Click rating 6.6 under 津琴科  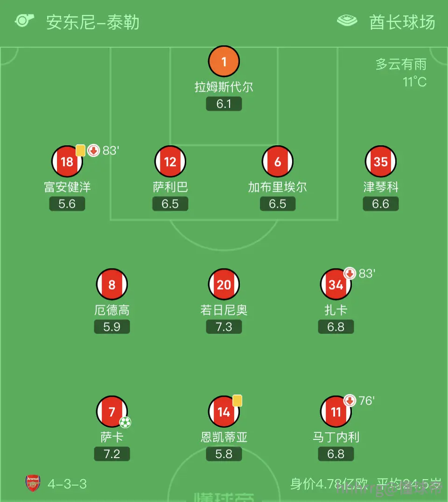pyautogui.click(x=381, y=204)
